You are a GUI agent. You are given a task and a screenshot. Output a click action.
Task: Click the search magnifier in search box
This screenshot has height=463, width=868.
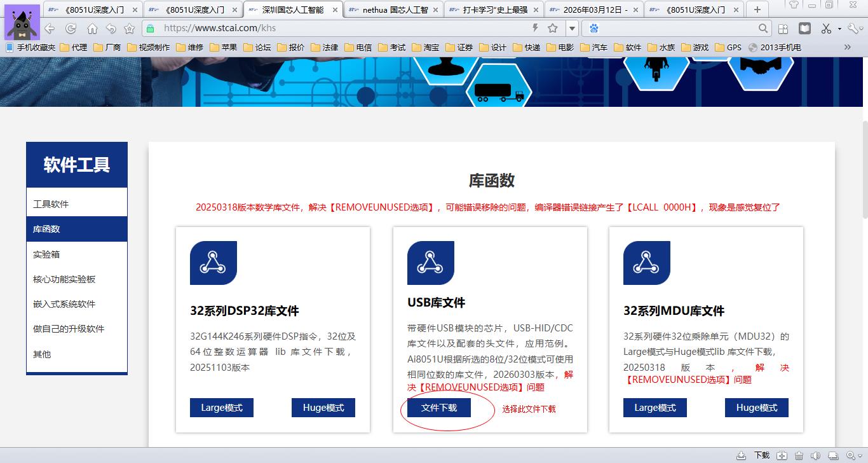763,28
